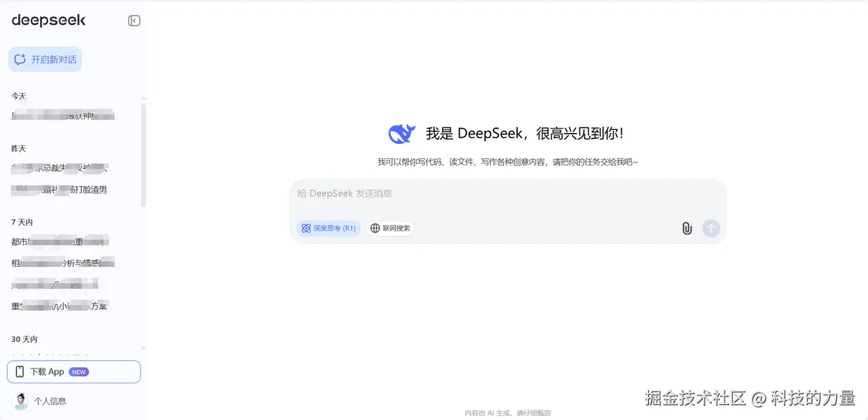The width and height of the screenshot is (868, 420).
Task: Click the atom icon on 深度思考
Action: click(x=306, y=229)
